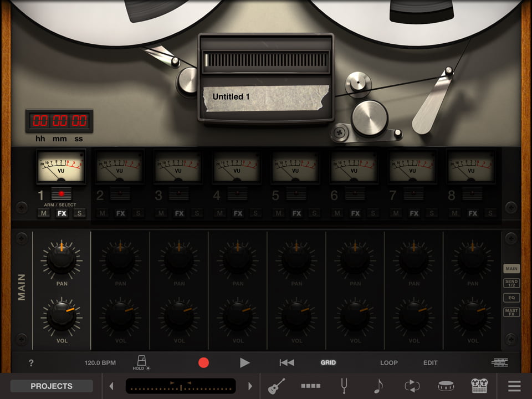Screen dimensions: 532x399
Task: Start playback with the play button
Action: (244, 363)
